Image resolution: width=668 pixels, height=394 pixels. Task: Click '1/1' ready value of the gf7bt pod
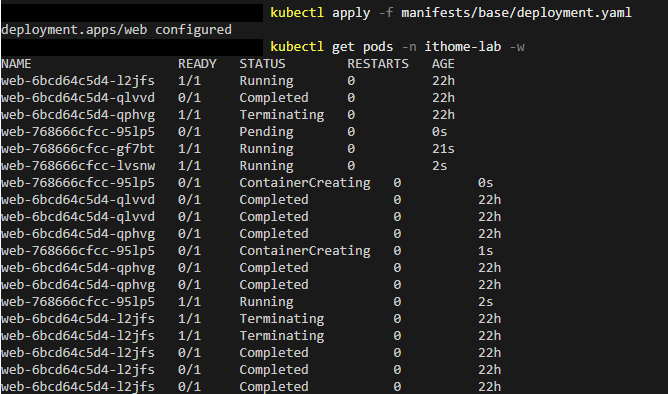pos(189,149)
